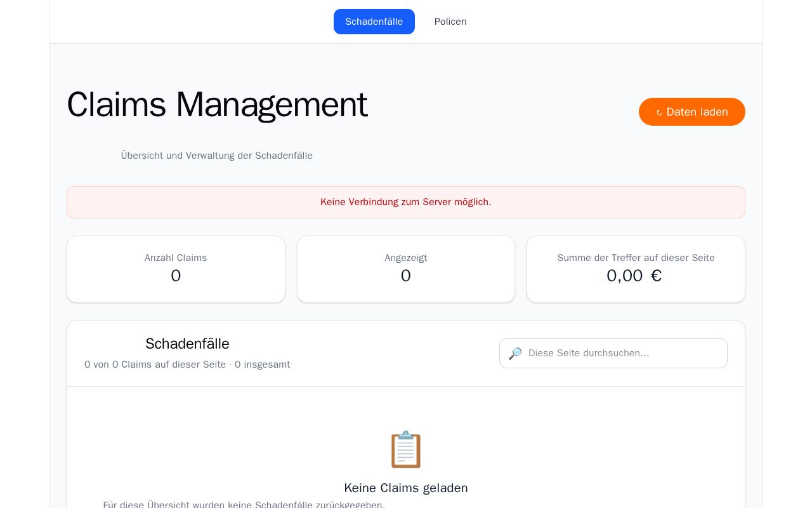Click the Keine Claims geladen message
Viewport: 812px width, 508px height.
pos(406,488)
